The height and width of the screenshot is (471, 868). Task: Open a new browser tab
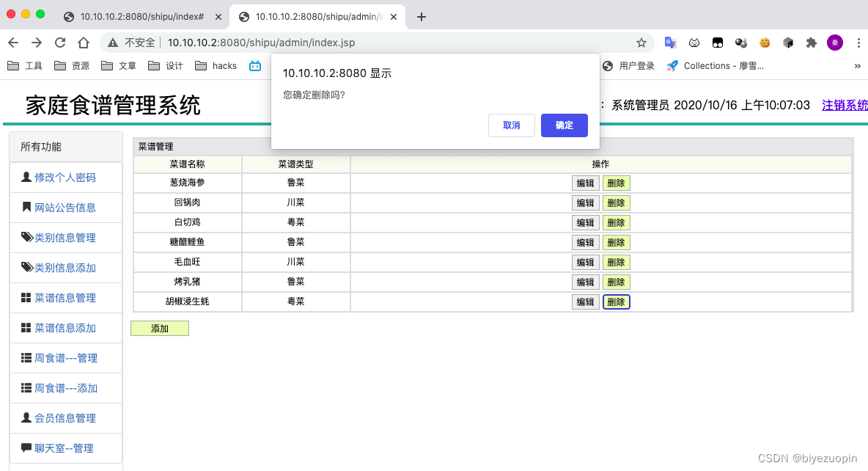coord(422,17)
